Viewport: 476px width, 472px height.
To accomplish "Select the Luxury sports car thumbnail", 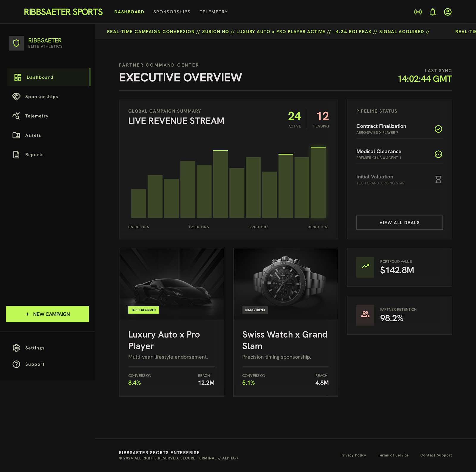I will 172,284.
